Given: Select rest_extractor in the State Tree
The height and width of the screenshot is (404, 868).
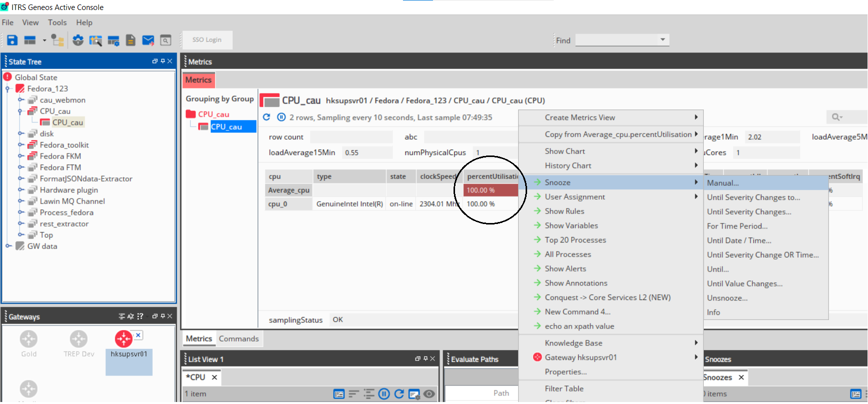Looking at the screenshot, I should pyautogui.click(x=64, y=224).
